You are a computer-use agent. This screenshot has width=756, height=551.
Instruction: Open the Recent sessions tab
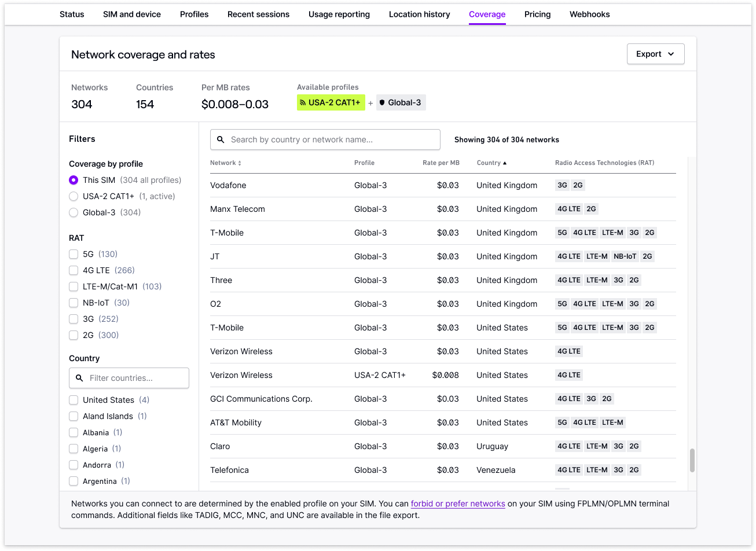pyautogui.click(x=258, y=14)
